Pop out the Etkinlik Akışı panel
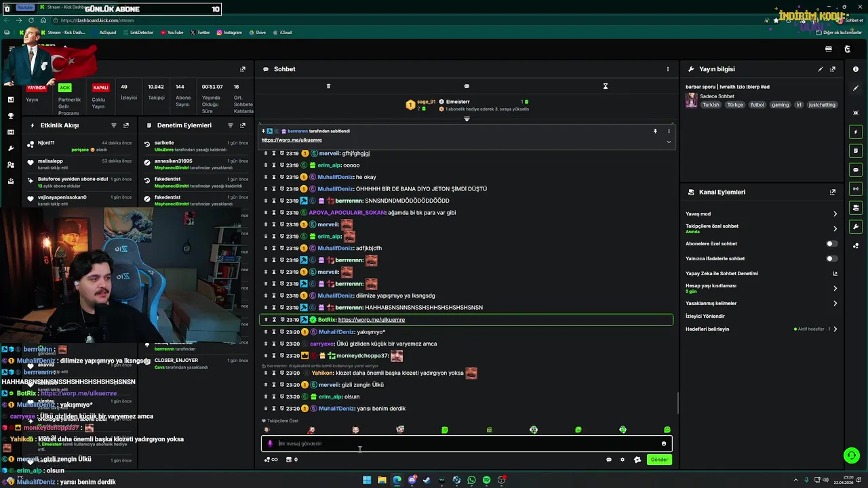The width and height of the screenshot is (868, 488). click(126, 125)
